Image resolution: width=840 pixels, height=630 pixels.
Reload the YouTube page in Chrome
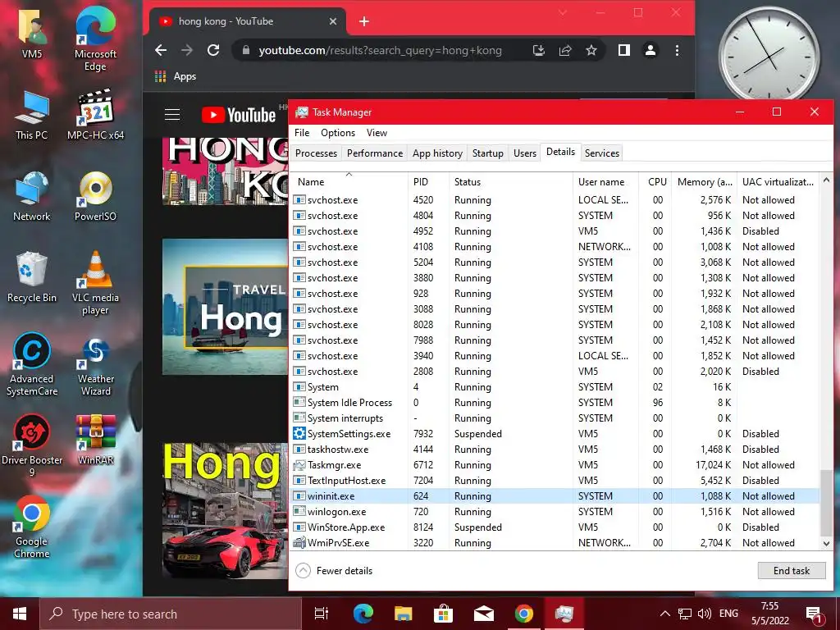point(213,50)
